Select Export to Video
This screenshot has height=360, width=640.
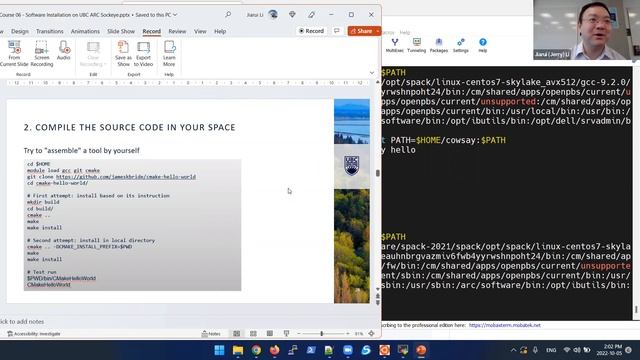click(x=143, y=54)
